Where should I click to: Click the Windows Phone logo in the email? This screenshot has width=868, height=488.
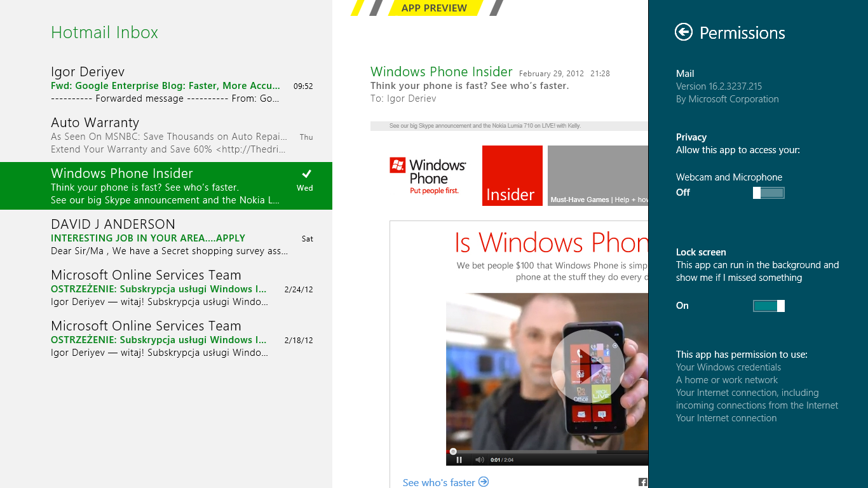[x=428, y=176]
